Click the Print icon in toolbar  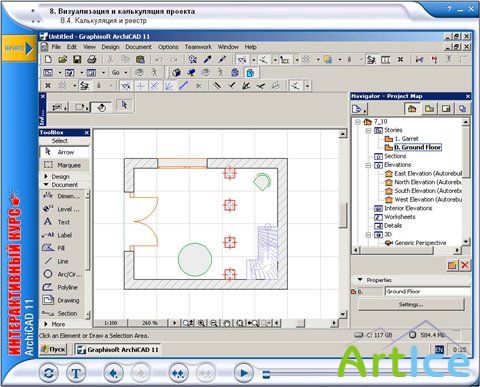tap(92, 60)
